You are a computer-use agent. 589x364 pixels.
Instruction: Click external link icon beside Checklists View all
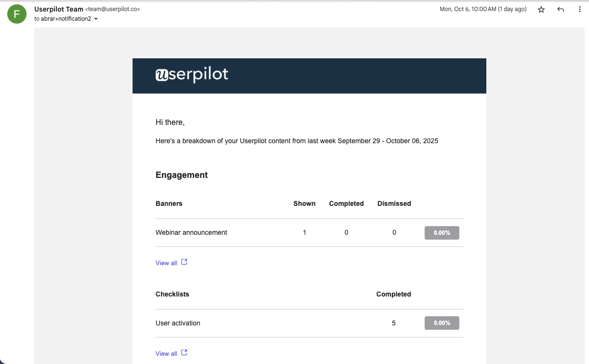click(x=184, y=353)
